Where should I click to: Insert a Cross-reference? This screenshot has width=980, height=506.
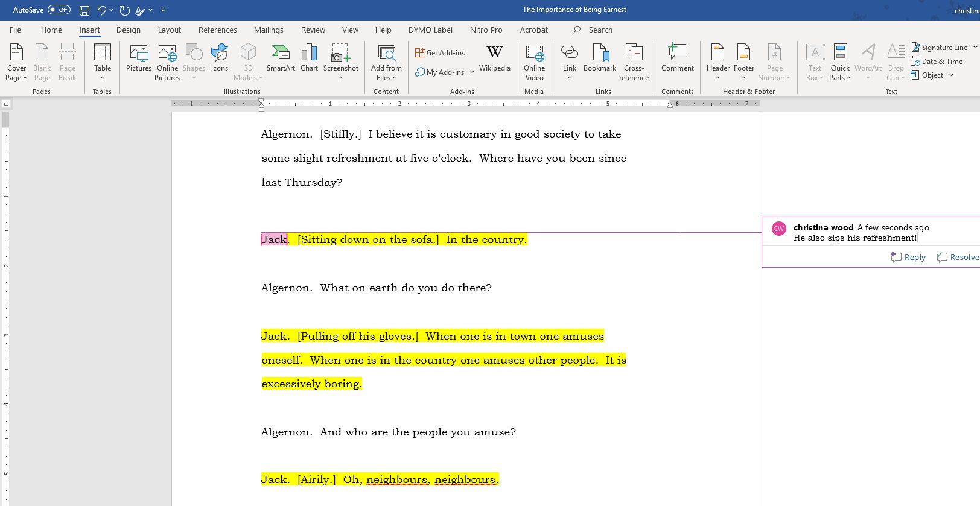pyautogui.click(x=634, y=62)
